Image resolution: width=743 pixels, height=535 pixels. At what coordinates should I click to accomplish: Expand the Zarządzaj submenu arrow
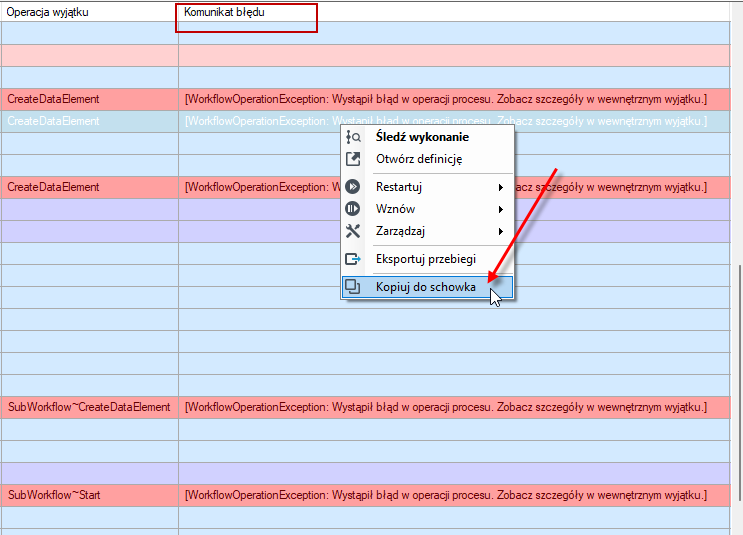pyautogui.click(x=500, y=232)
